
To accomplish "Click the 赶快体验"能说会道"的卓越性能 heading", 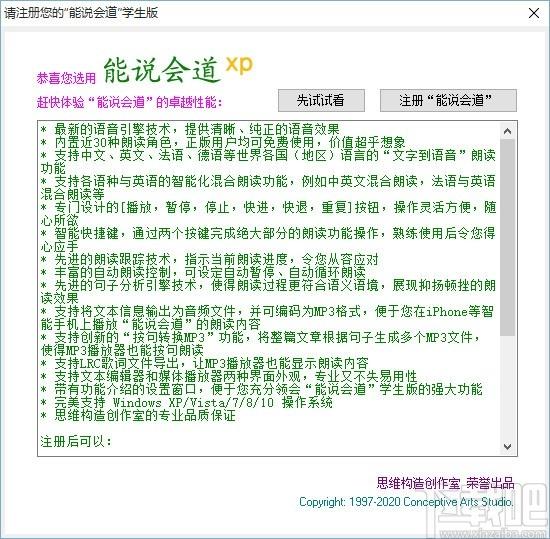I will [x=129, y=102].
